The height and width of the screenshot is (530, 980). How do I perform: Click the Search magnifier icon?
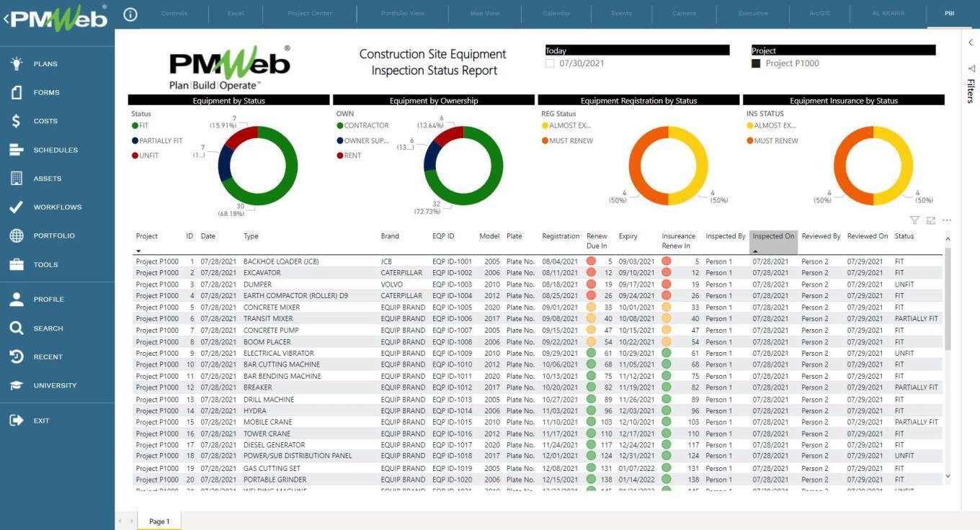(17, 328)
